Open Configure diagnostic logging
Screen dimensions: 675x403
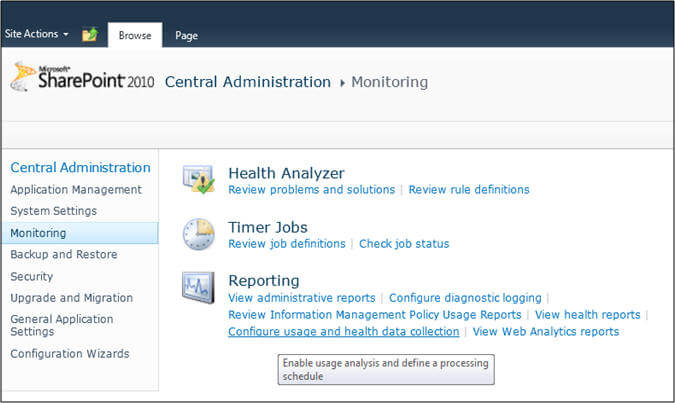coord(465,298)
